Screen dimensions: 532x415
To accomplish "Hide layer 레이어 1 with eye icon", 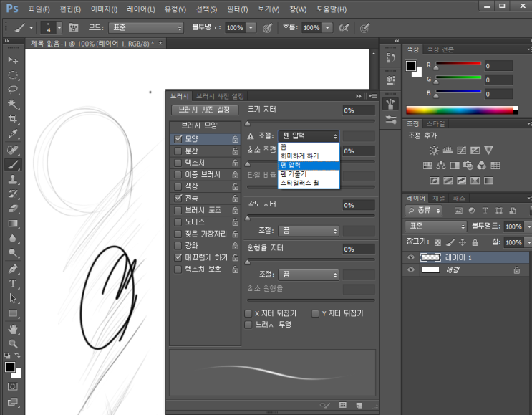I will (x=411, y=257).
